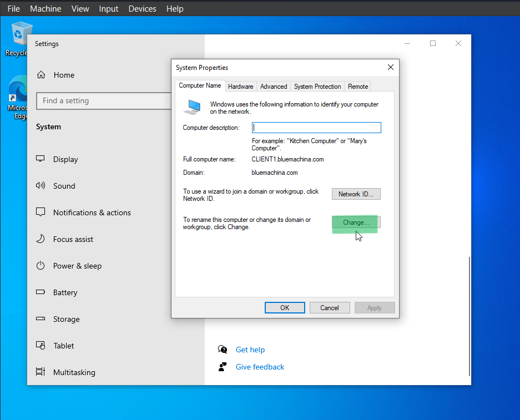Click OK in System Properties
Screen dimensions: 520x420
[x=285, y=307]
